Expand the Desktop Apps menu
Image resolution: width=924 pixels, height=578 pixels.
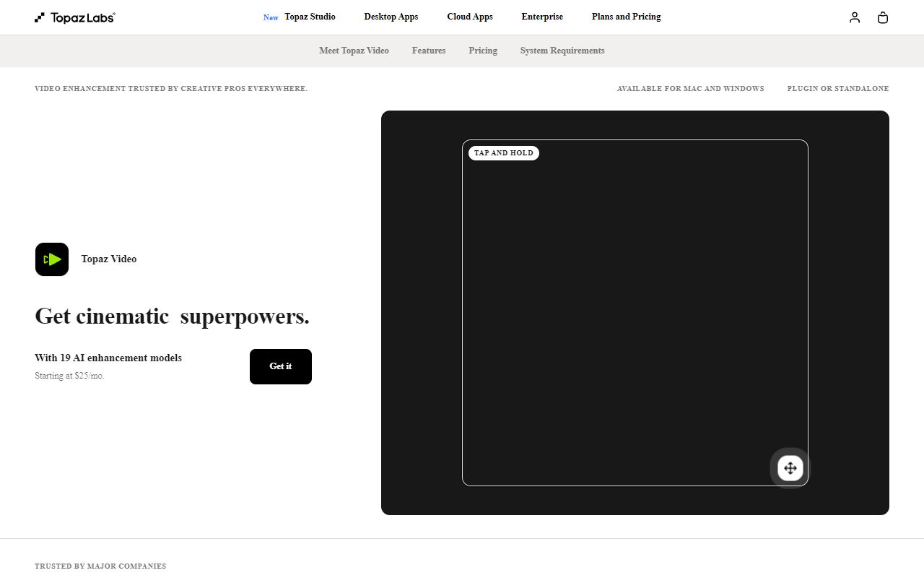click(391, 17)
